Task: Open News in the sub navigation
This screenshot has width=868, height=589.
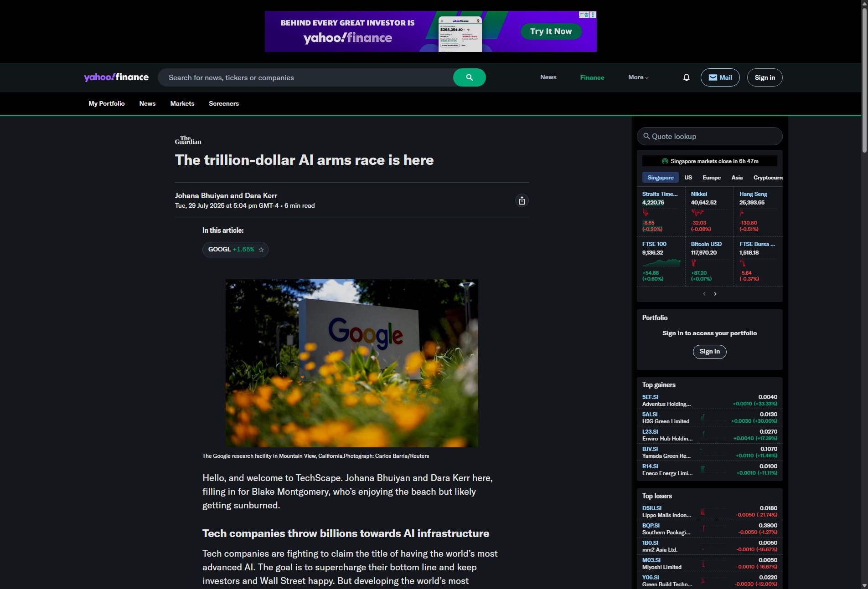Action: coord(147,103)
